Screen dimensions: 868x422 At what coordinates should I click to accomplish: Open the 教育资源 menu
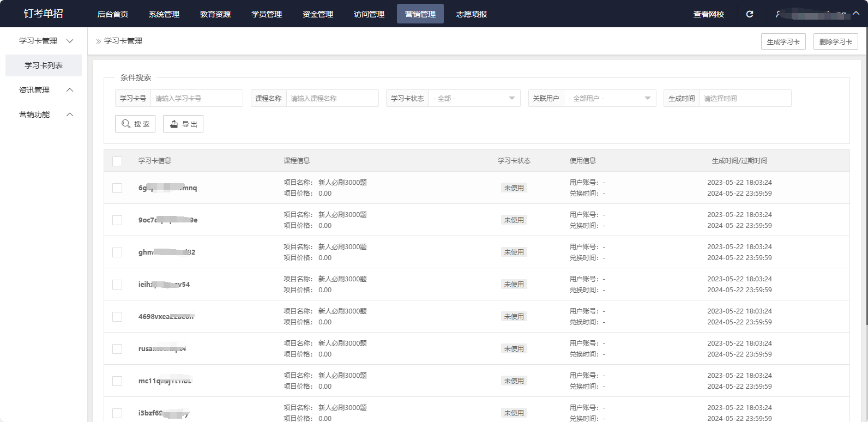215,14
